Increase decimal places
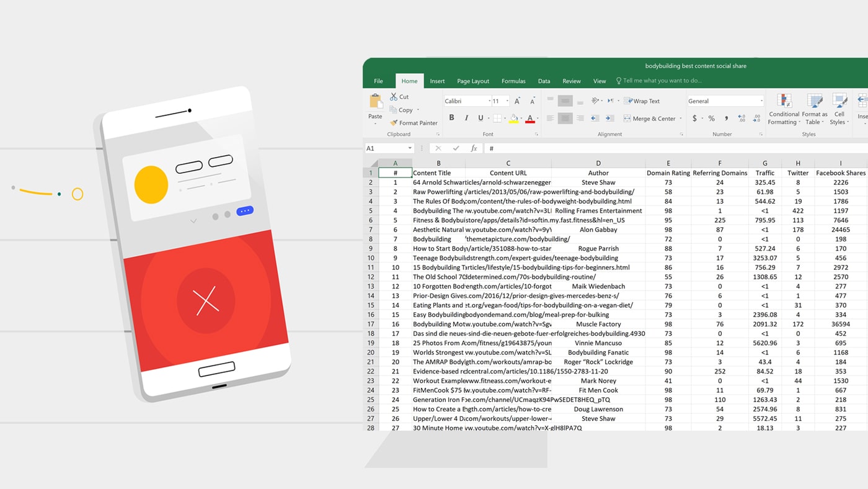The width and height of the screenshot is (868, 489). click(x=742, y=118)
